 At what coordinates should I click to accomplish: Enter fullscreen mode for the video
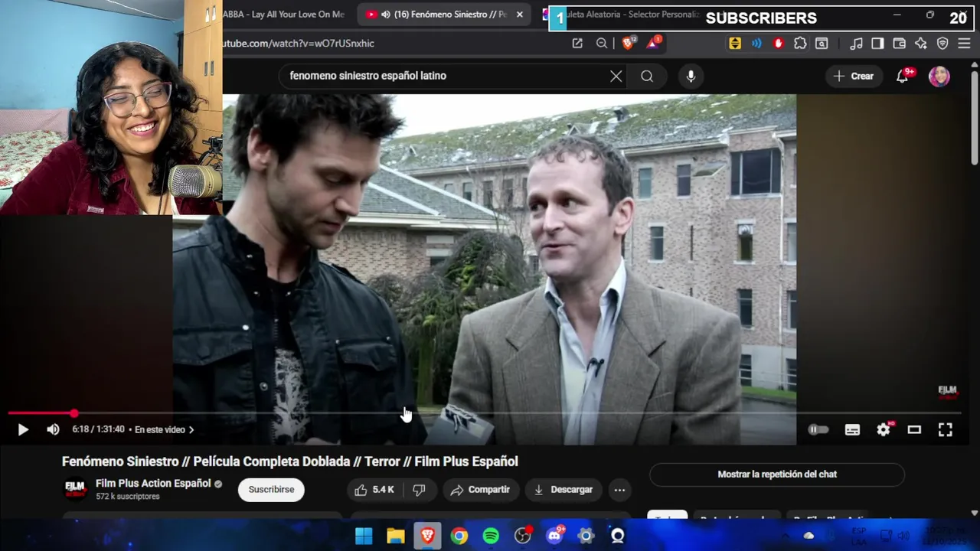click(x=946, y=430)
